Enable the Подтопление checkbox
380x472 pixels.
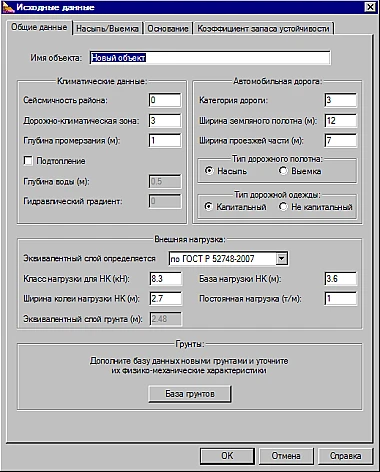[x=28, y=161]
